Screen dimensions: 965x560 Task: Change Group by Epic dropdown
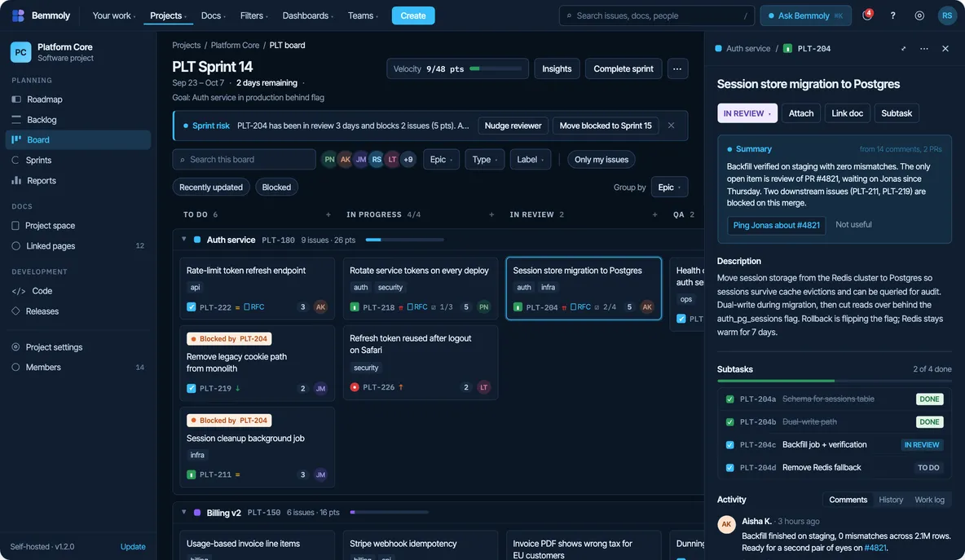point(670,187)
